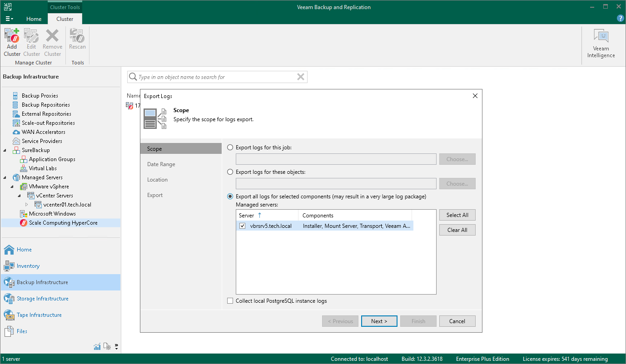
Task: Click the help question mark icon
Action: 620,19
